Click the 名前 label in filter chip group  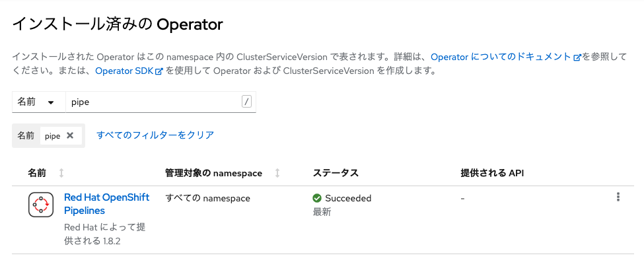click(26, 135)
